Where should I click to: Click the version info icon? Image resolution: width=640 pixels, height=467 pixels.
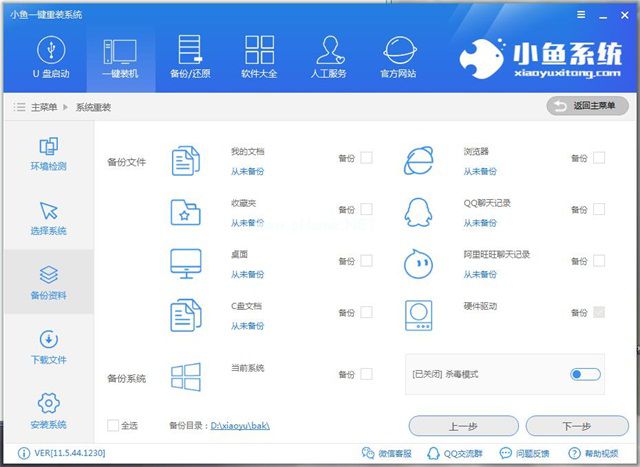(x=24, y=453)
